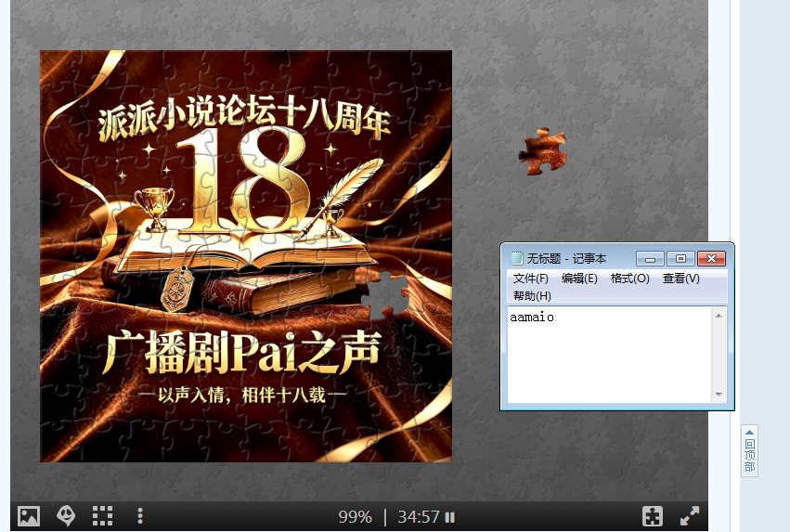The width and height of the screenshot is (790, 532).
Task: Open the ghost image hint icon
Action: 66,516
